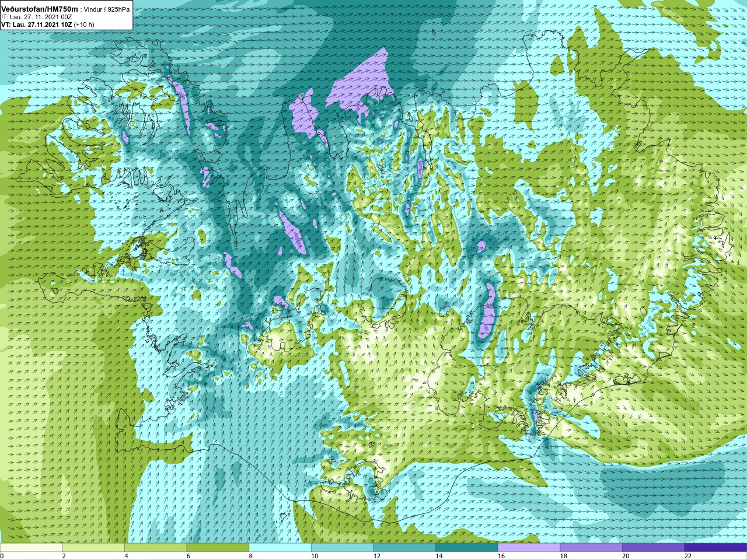Viewport: 747px width, 560px height.
Task: Click the legend scale value 16
Action: [501, 556]
